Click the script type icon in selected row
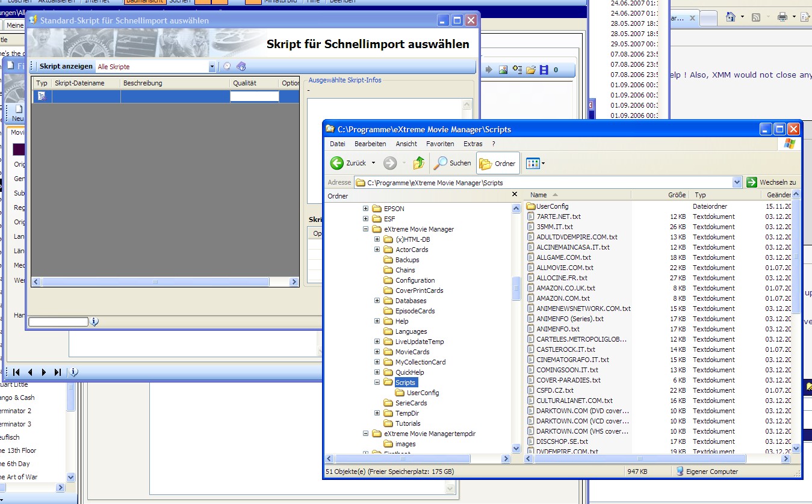This screenshot has width=812, height=504. click(x=42, y=96)
